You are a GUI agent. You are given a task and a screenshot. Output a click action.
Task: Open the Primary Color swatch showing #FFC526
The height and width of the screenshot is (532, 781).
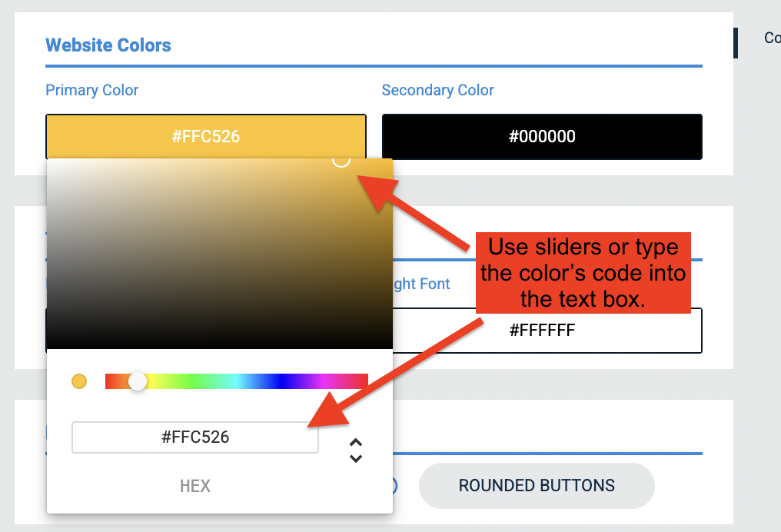pos(205,136)
